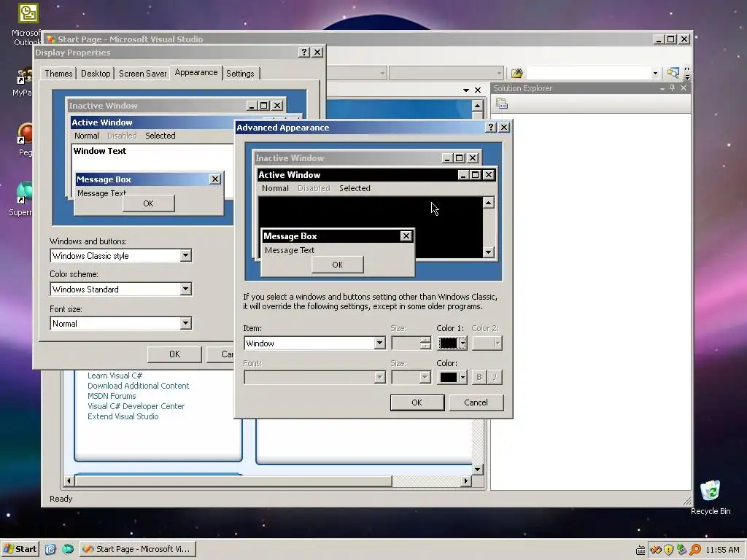Open the Visual C# Developer Center link
747x560 pixels.
pyautogui.click(x=136, y=406)
